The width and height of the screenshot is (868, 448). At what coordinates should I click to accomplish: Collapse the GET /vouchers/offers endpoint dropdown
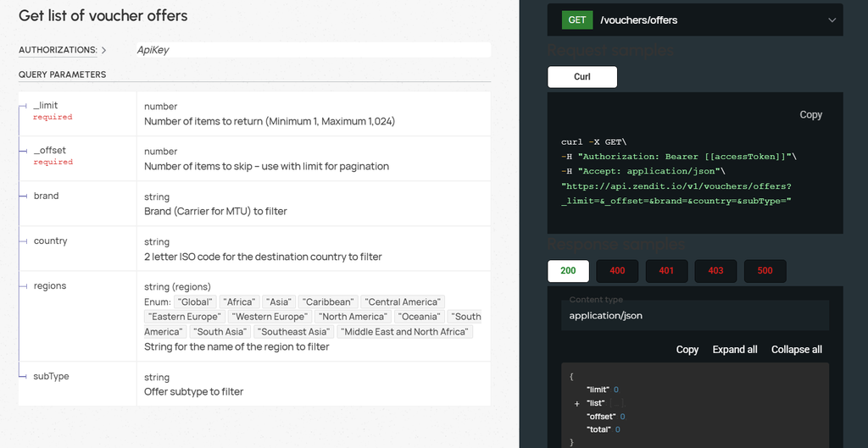832,20
